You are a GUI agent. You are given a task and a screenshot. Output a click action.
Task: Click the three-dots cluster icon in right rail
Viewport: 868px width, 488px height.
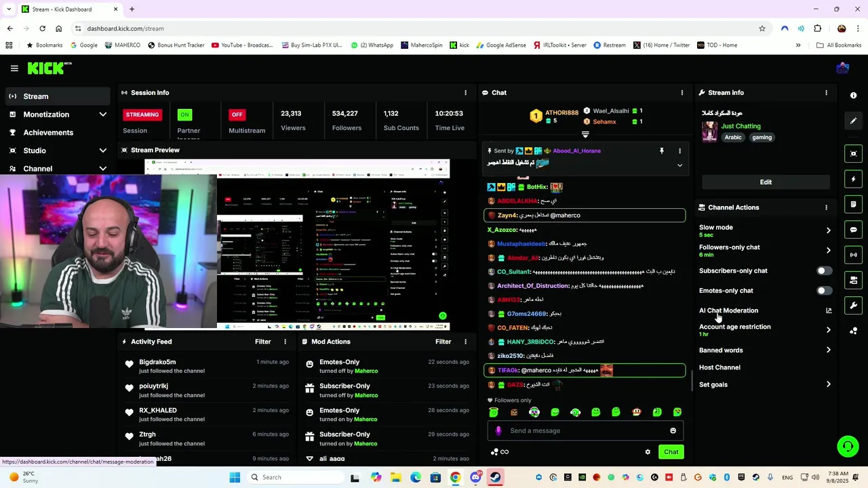pos(854,331)
